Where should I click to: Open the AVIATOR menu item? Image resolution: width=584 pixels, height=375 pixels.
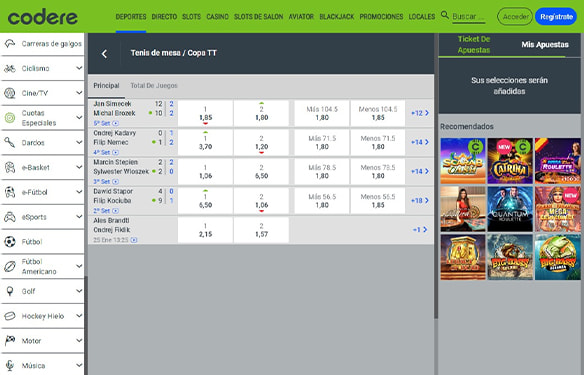coord(301,17)
